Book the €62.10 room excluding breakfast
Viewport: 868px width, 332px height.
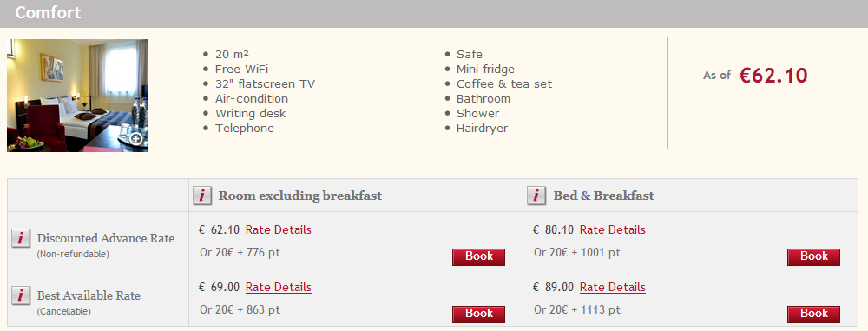[x=479, y=256]
